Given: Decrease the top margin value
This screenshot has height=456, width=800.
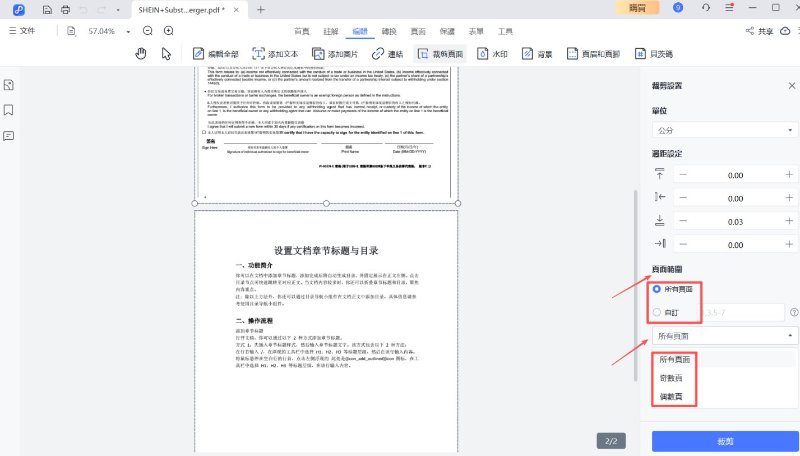Looking at the screenshot, I should [683, 174].
